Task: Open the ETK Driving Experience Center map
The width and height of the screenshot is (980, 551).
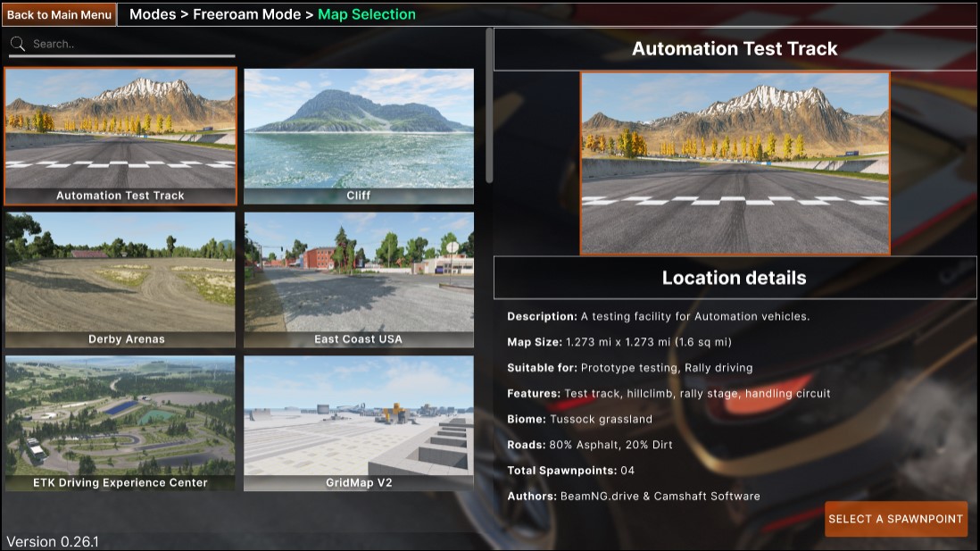Action: 120,423
